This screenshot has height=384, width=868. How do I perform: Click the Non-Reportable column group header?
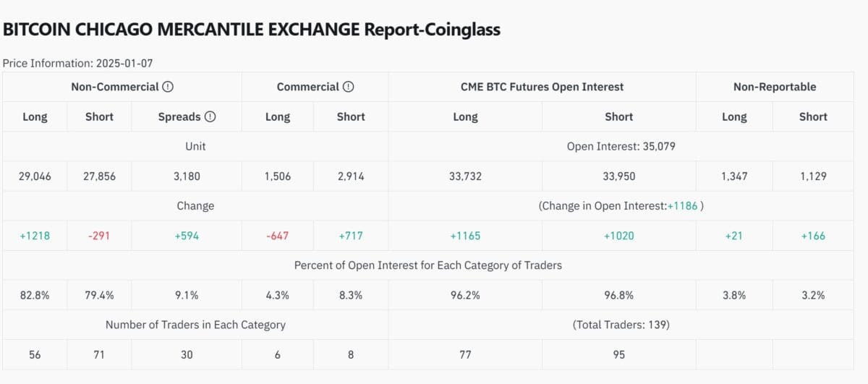click(x=774, y=87)
